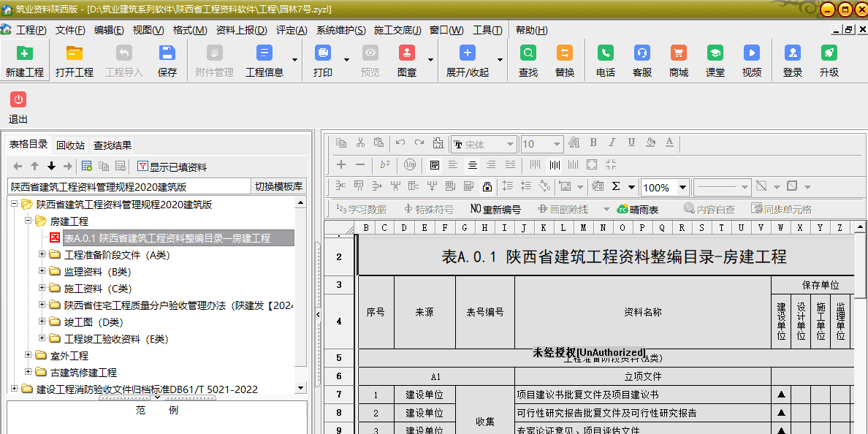Switch to 回收站 tab
Image resolution: width=868 pixels, height=434 pixels.
tap(71, 145)
